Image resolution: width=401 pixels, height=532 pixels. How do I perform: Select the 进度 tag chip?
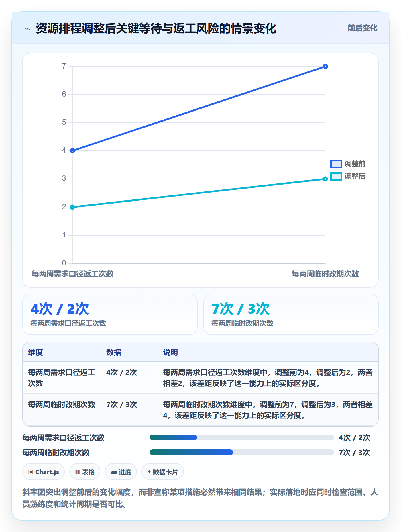(121, 472)
